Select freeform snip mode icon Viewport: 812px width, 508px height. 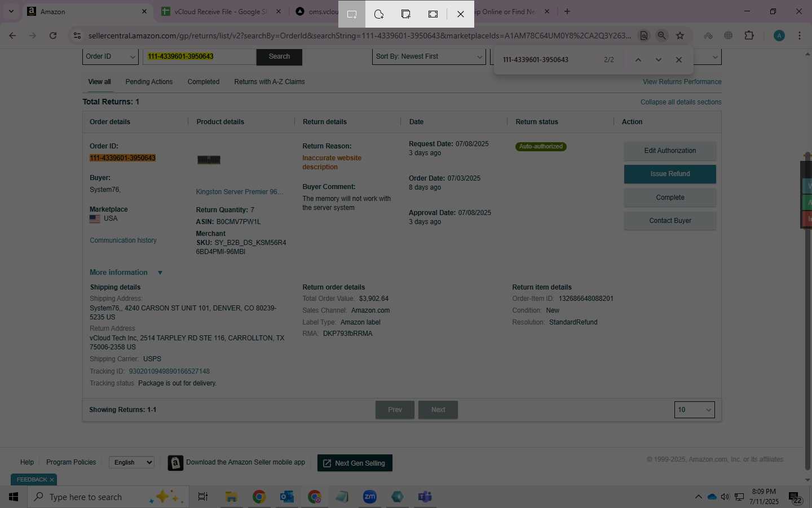[x=379, y=14]
